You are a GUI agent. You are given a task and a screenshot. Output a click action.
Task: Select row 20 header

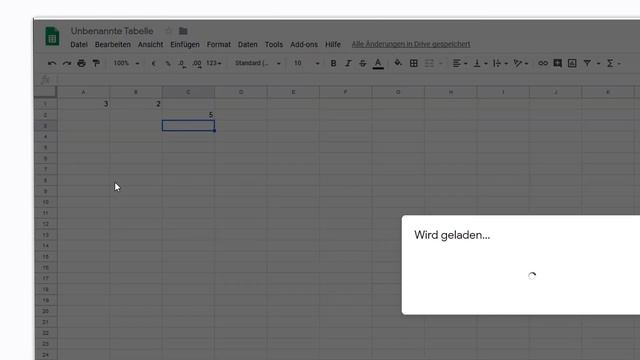pos(46,311)
